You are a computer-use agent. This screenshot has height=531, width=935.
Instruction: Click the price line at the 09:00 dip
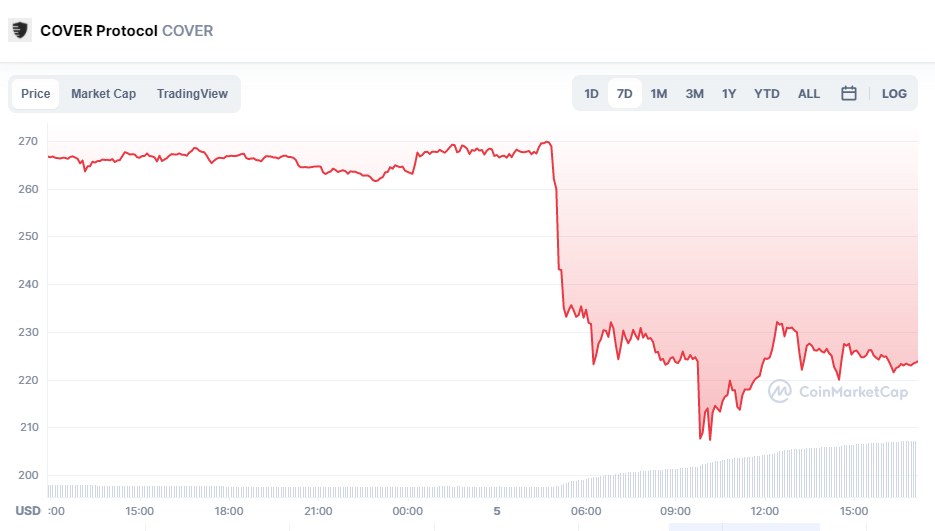coord(700,437)
